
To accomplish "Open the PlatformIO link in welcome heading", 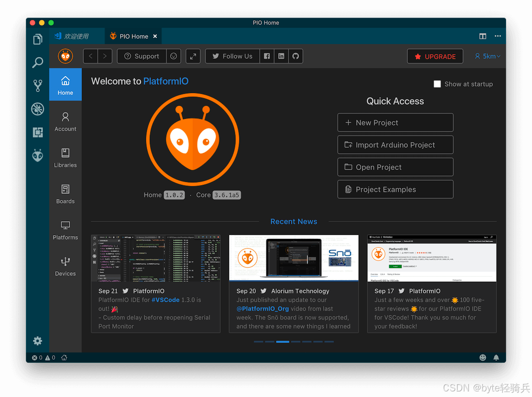I will click(x=166, y=81).
